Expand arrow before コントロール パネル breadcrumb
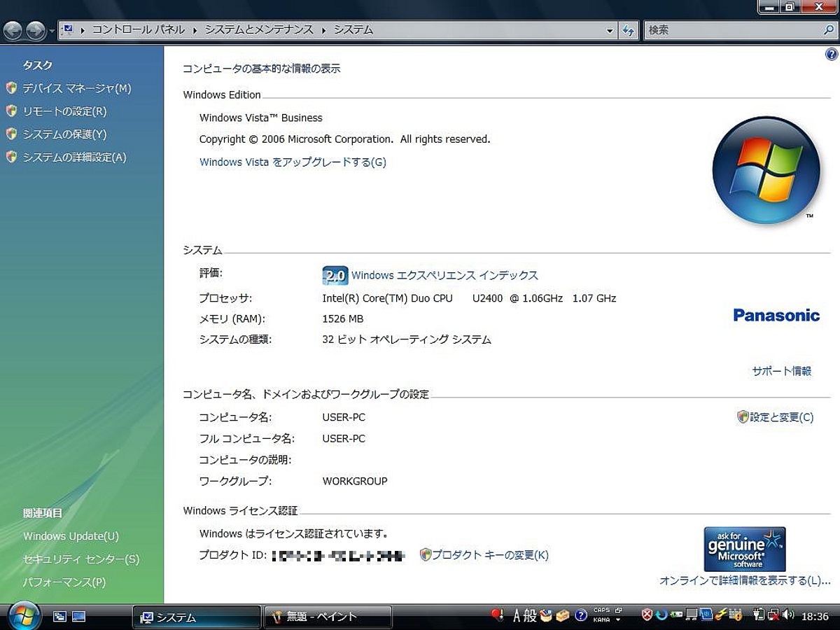 click(83, 30)
